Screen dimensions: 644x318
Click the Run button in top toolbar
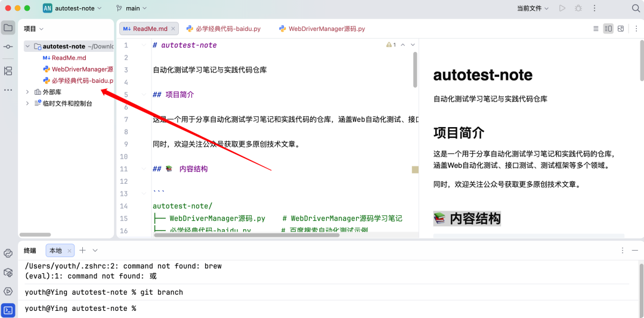562,8
